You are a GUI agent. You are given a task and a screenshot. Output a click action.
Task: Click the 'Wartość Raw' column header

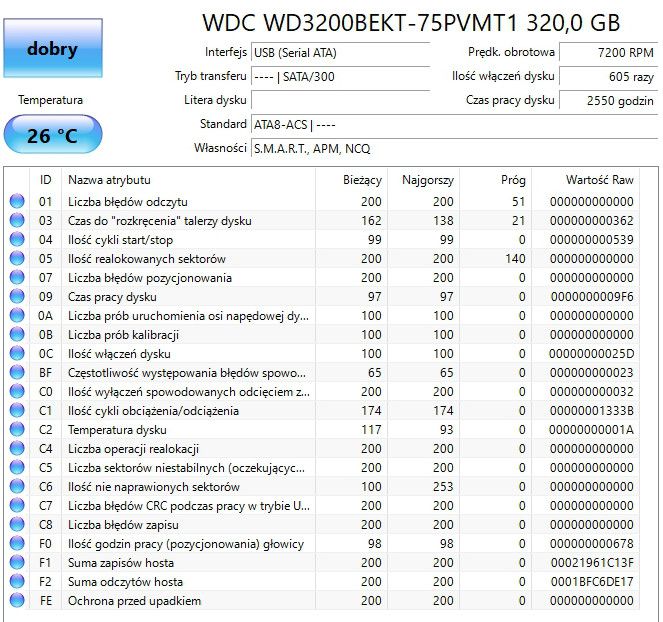point(585,180)
